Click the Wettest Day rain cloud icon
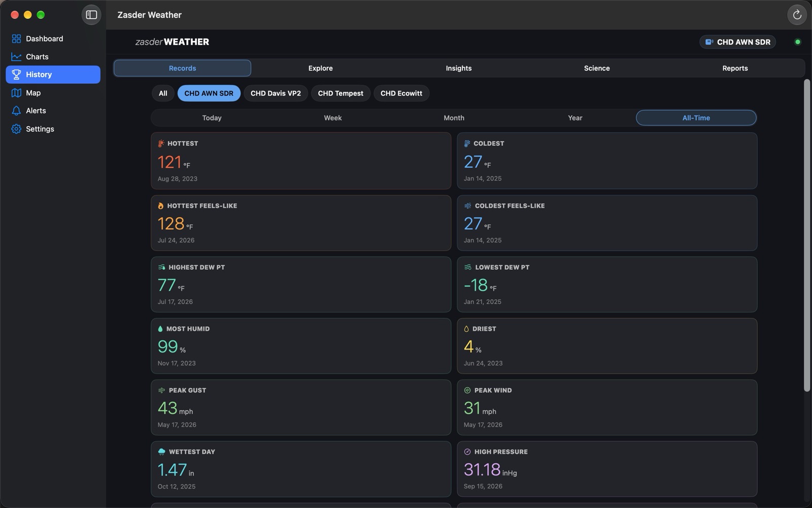Screen dimensions: 812x508 click(161, 452)
